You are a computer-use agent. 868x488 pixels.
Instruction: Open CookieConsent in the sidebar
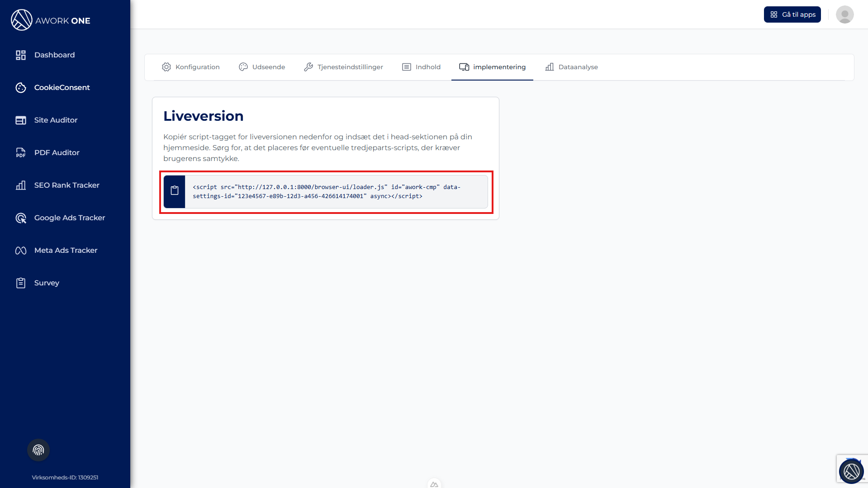coord(62,88)
